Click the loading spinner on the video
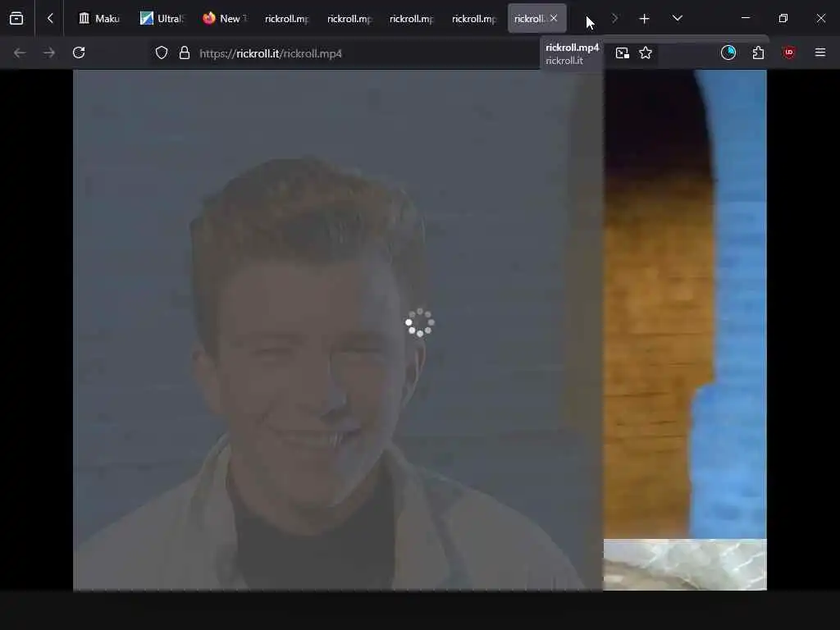This screenshot has width=840, height=630. [420, 322]
